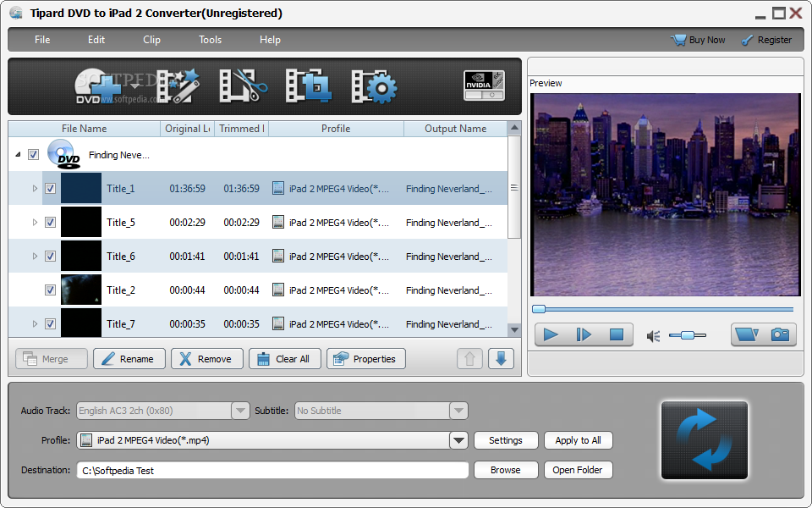Open the File menu
The image size is (812, 508).
click(42, 40)
